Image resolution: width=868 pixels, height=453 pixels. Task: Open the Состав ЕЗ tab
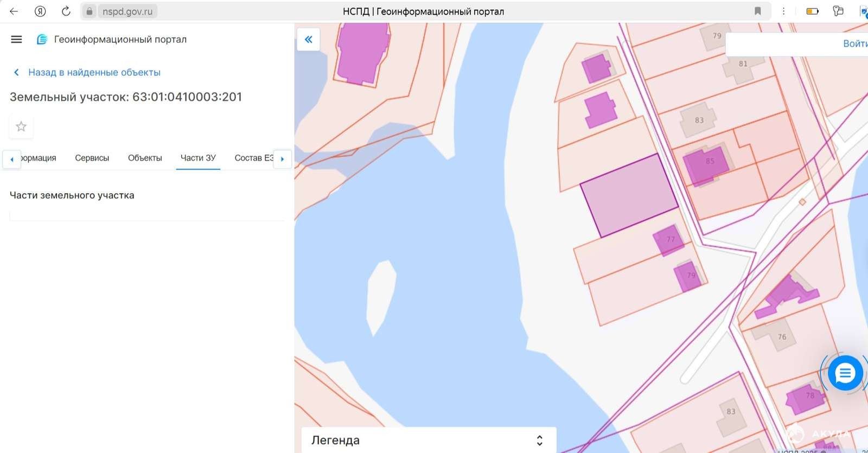pos(253,158)
